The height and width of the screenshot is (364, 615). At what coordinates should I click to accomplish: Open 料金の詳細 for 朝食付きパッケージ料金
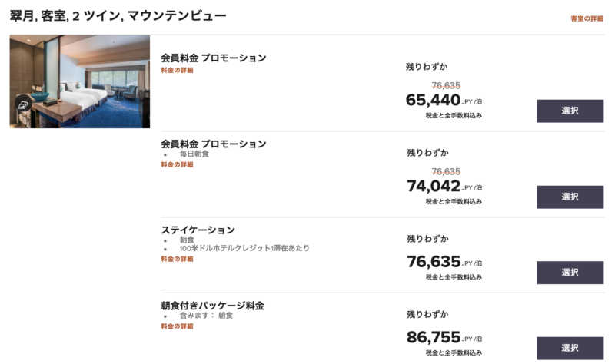coord(177,326)
